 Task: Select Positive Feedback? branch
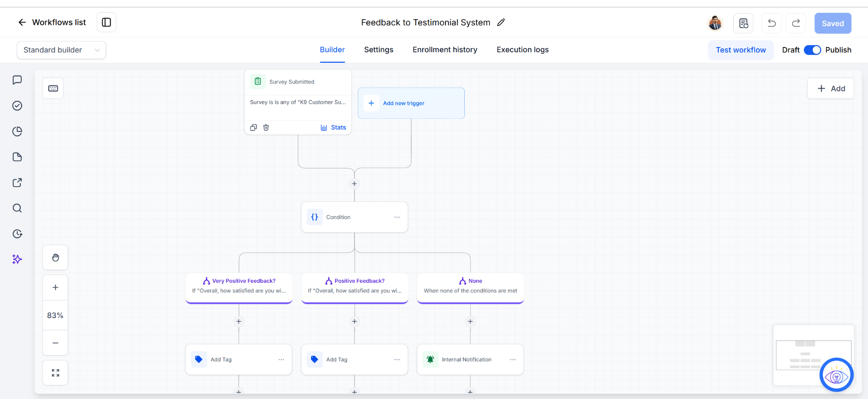click(354, 288)
